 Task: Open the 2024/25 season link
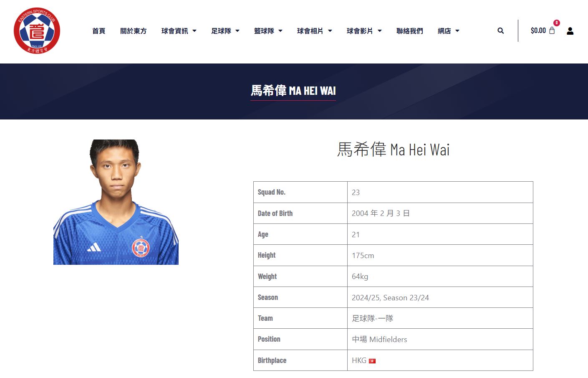(x=366, y=297)
